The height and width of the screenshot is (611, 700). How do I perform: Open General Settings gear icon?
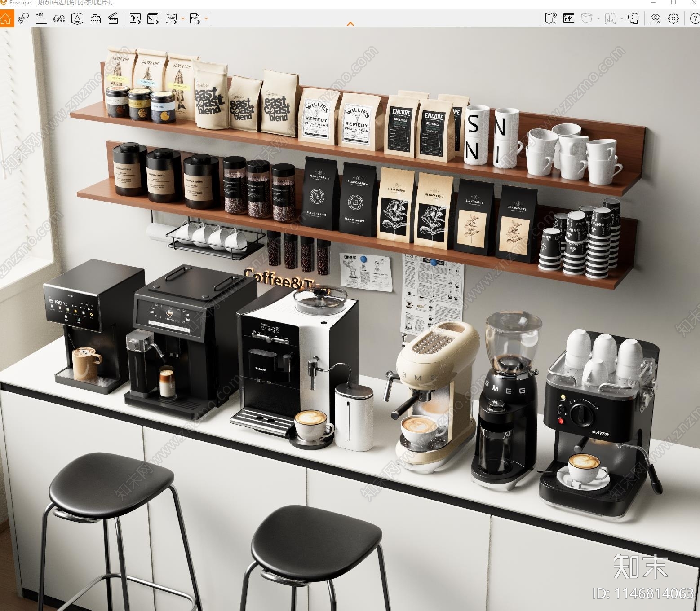673,18
